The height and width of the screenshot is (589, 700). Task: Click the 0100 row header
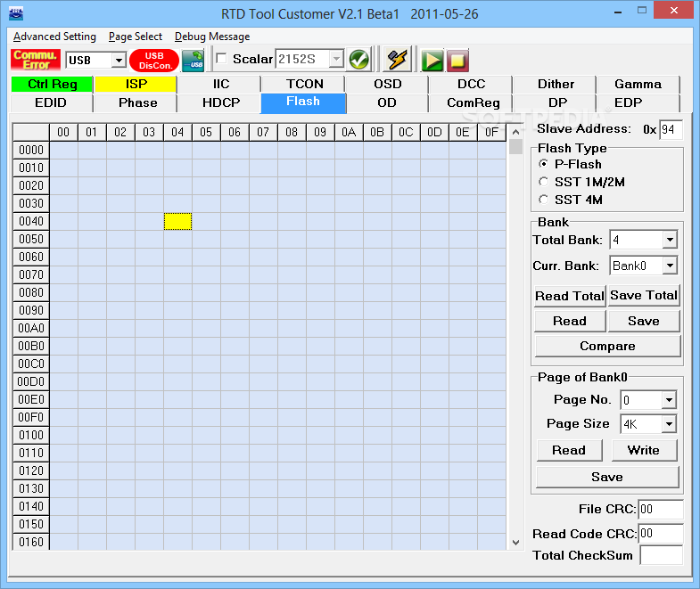tap(31, 435)
